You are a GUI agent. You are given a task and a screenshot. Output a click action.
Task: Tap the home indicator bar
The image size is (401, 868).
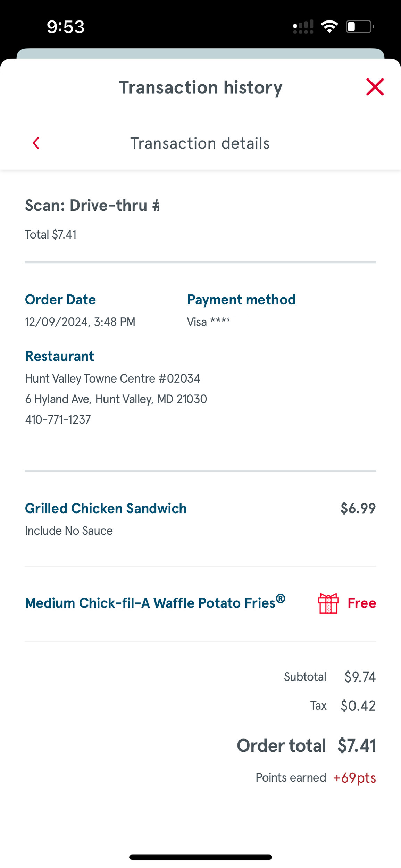200,857
